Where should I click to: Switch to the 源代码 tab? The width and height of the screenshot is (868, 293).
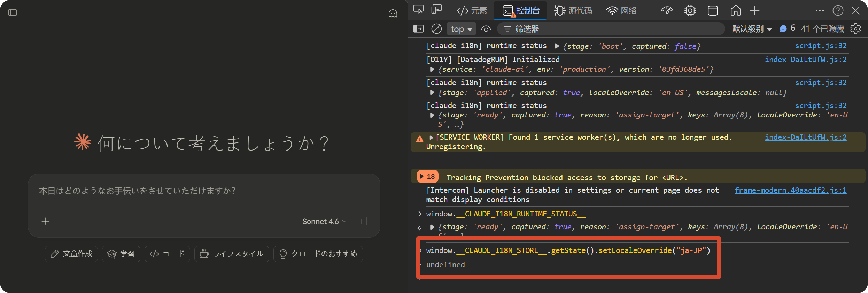(x=573, y=11)
